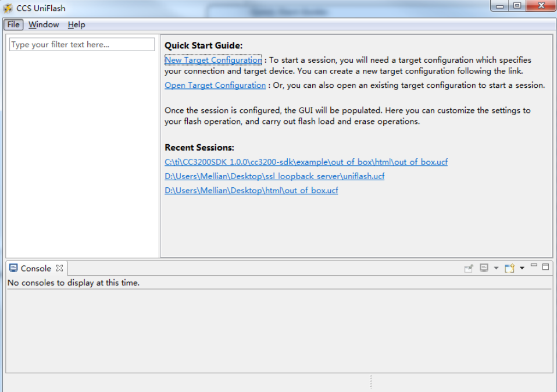
Task: Open the Window menu
Action: tap(44, 24)
